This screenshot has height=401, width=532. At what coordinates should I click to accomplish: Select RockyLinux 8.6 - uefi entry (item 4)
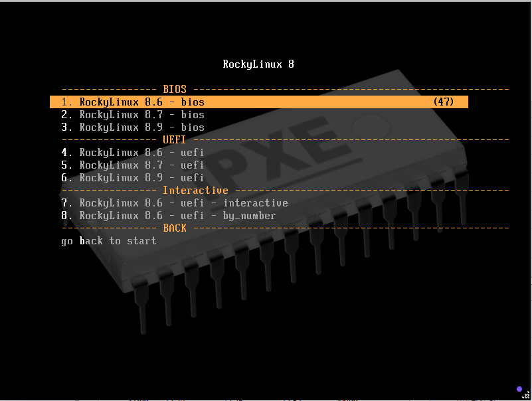[x=132, y=152]
